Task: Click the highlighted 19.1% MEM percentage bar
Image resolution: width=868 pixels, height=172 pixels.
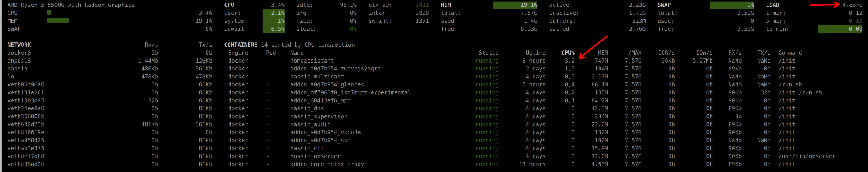Action: pos(515,5)
